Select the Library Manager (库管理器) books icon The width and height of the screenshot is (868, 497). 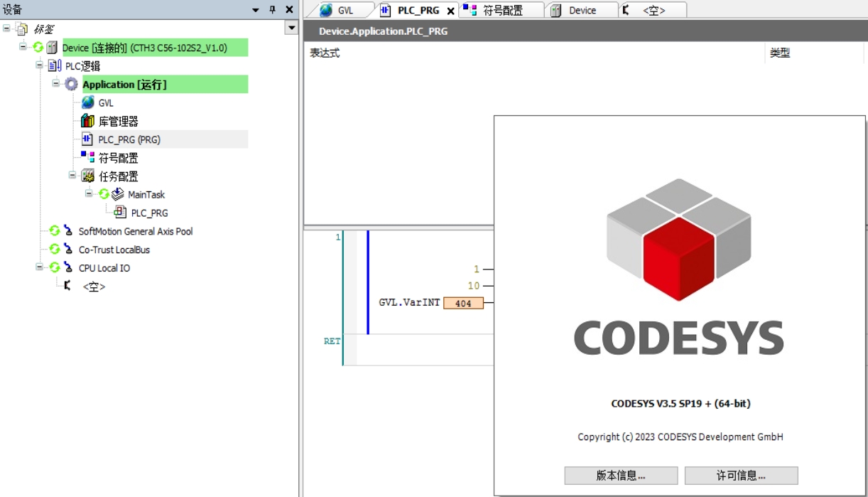click(x=88, y=121)
